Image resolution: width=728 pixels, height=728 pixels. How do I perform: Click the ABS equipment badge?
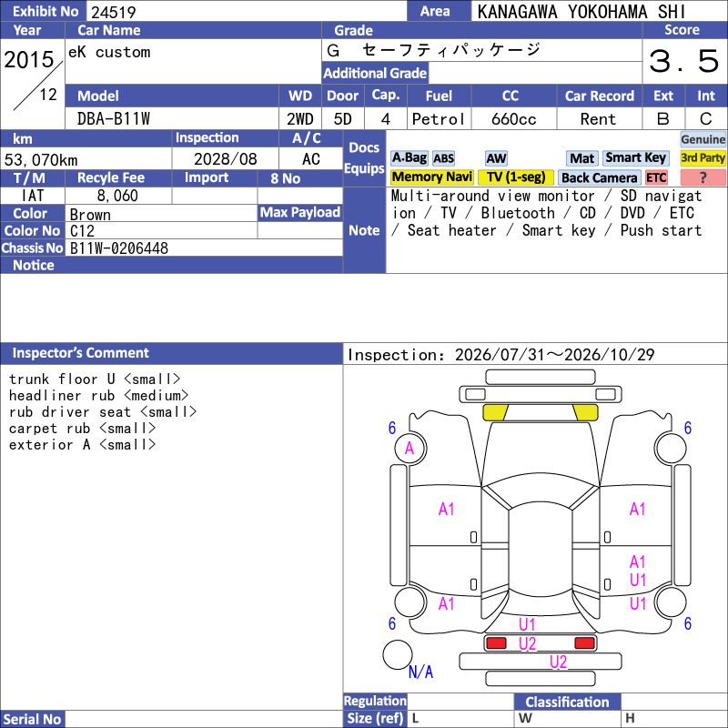(x=443, y=158)
